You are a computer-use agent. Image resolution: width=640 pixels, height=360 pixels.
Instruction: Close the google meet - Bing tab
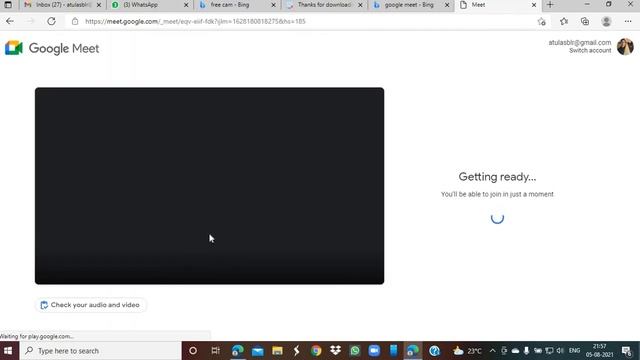pos(447,5)
